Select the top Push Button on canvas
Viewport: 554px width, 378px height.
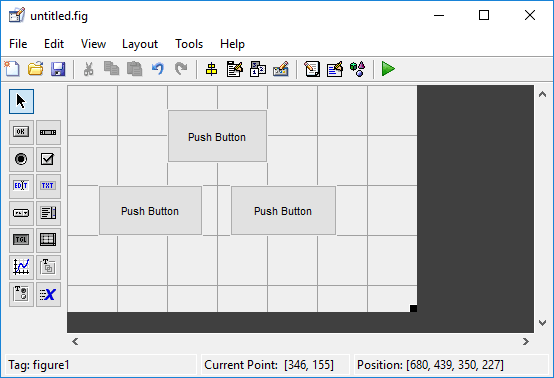[217, 136]
